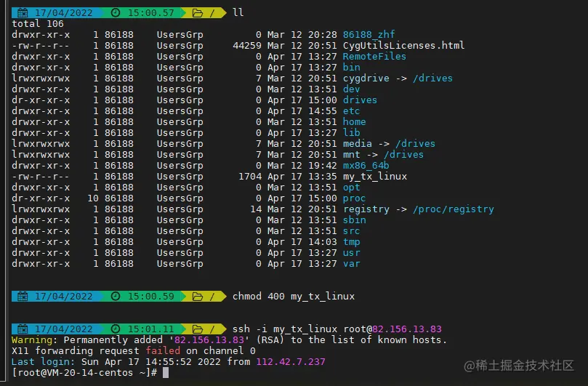Select the 86188_zhf directory name
588x386 pixels.
point(368,34)
